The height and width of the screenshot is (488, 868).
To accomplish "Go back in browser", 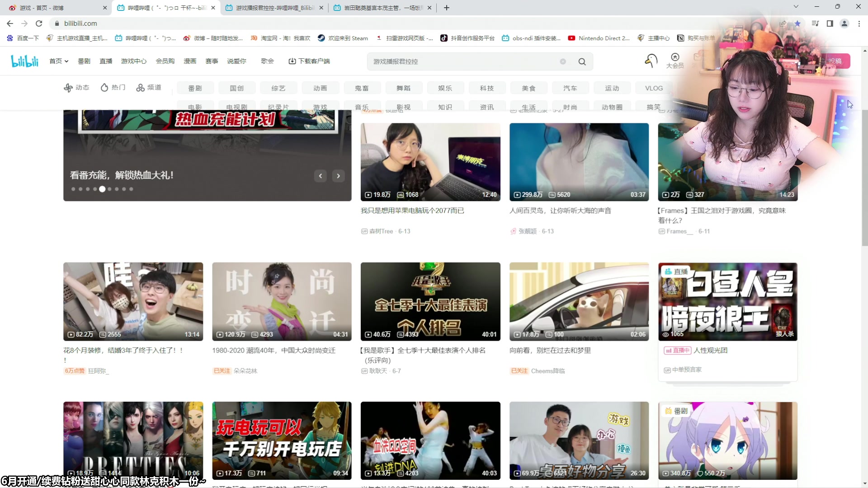I will pos(10,23).
